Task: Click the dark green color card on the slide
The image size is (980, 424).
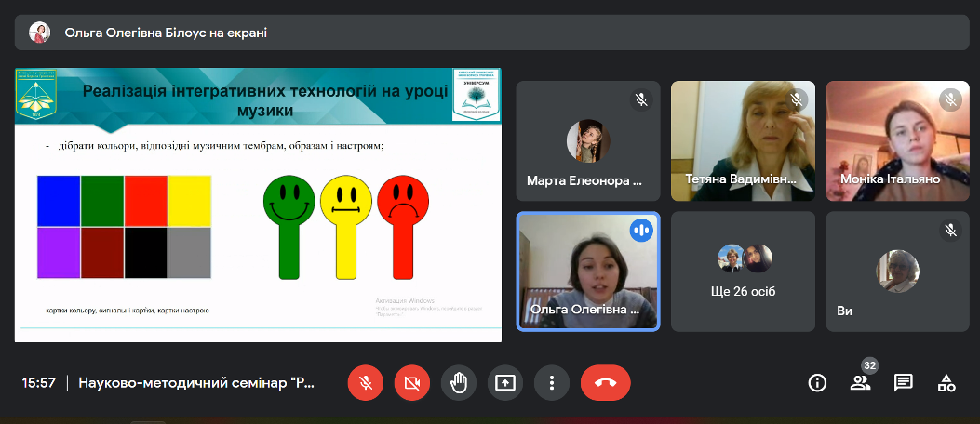Action: tap(102, 201)
